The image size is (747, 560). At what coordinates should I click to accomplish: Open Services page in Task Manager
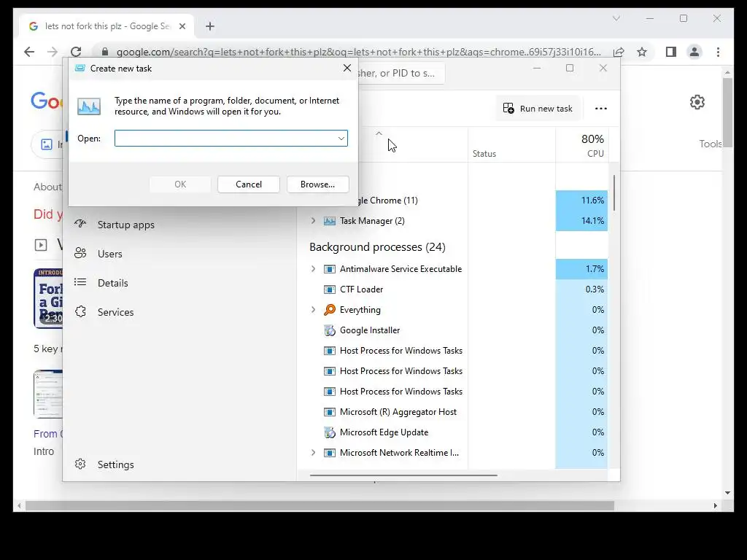115,312
